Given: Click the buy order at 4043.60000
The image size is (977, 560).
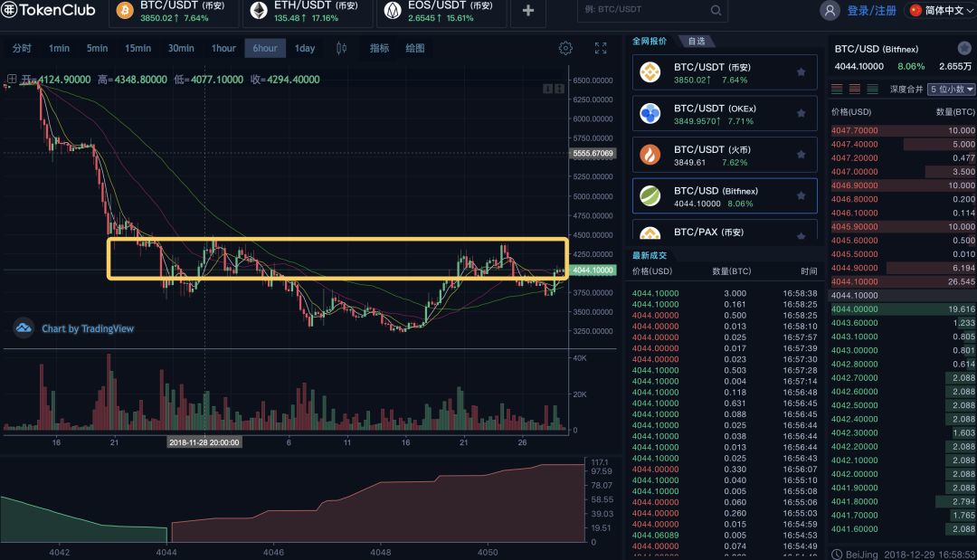Looking at the screenshot, I should click(x=903, y=323).
